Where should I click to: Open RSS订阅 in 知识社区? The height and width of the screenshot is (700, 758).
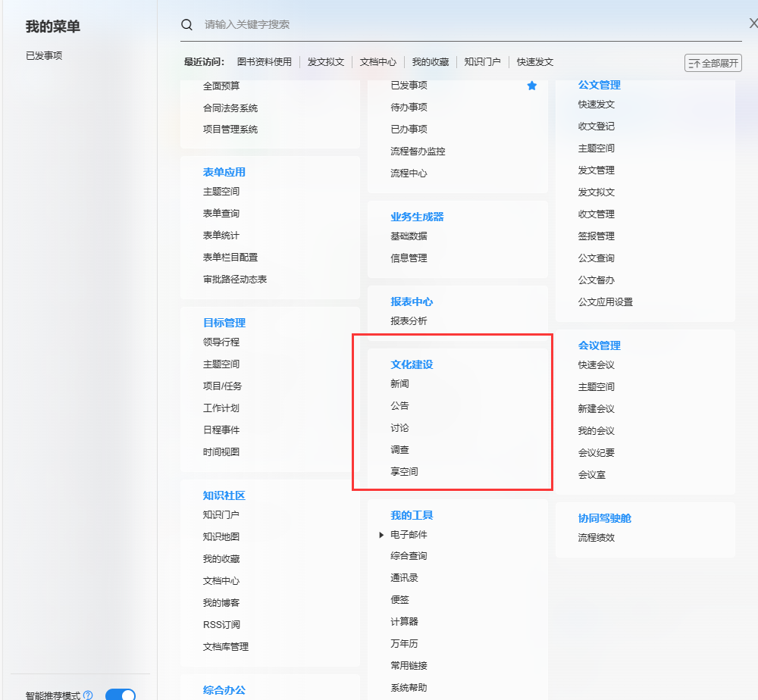click(x=221, y=625)
